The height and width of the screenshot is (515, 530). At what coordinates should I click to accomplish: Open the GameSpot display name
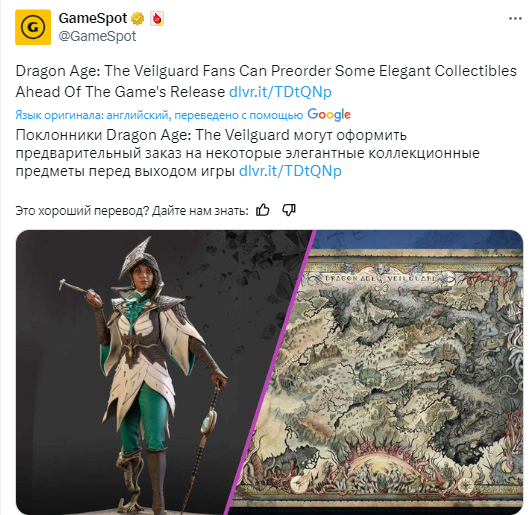93,18
